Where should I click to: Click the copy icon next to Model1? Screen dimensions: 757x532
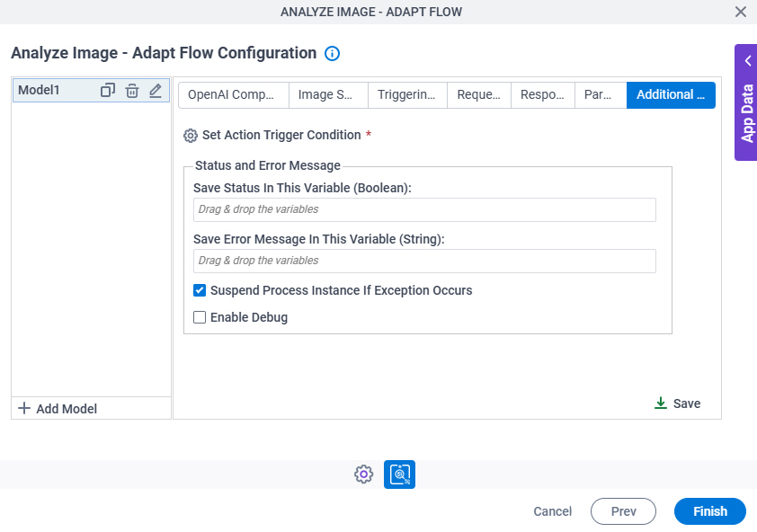pos(107,90)
